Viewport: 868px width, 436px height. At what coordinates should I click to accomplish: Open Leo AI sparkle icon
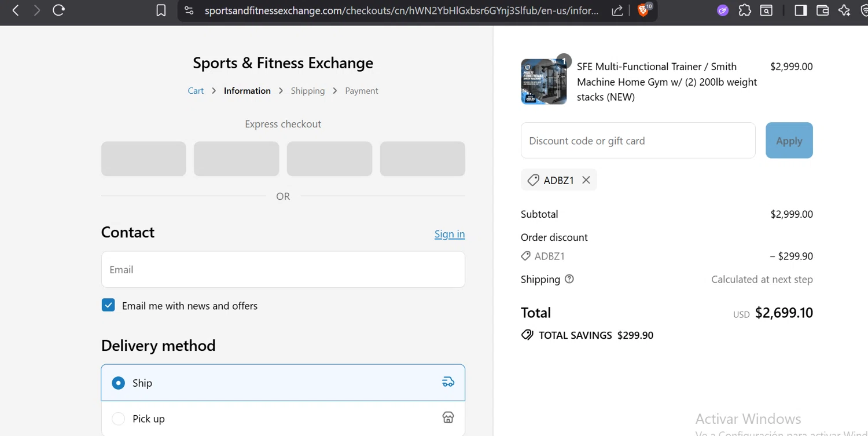[x=844, y=10]
